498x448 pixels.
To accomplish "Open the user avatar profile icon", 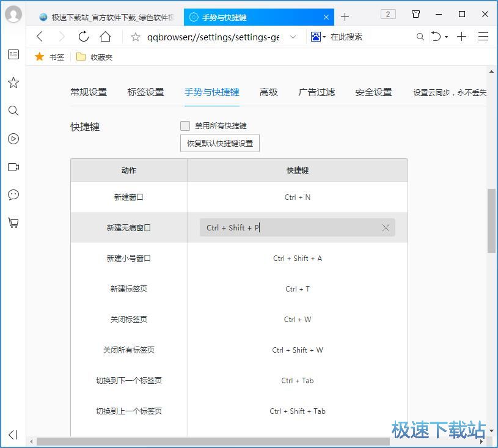I will [x=13, y=14].
